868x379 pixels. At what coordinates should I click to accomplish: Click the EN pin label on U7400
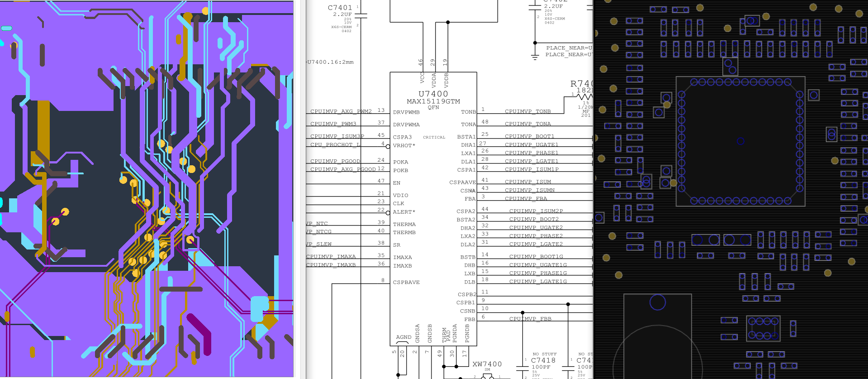point(397,183)
